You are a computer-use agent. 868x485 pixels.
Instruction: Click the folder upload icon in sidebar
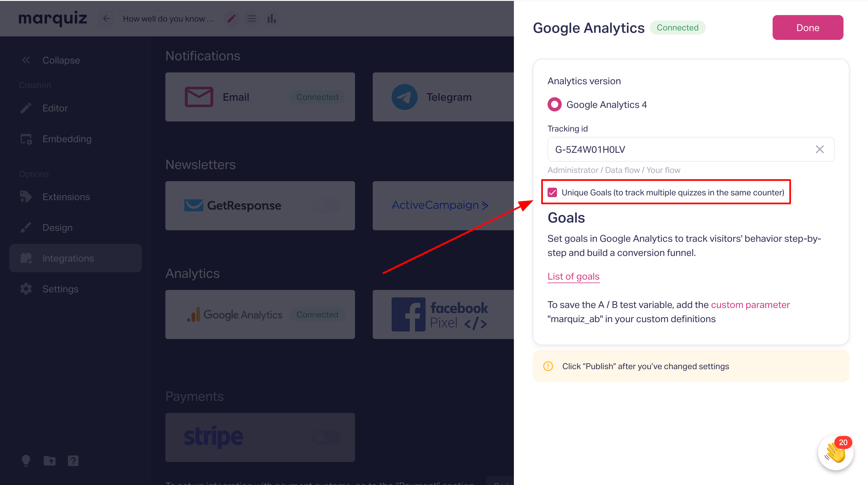(x=50, y=460)
